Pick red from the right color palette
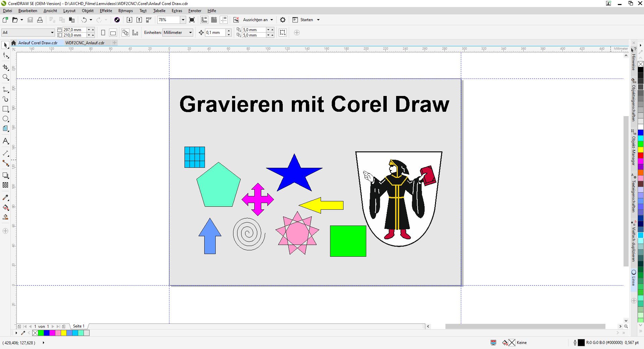The image size is (644, 349). click(x=641, y=155)
